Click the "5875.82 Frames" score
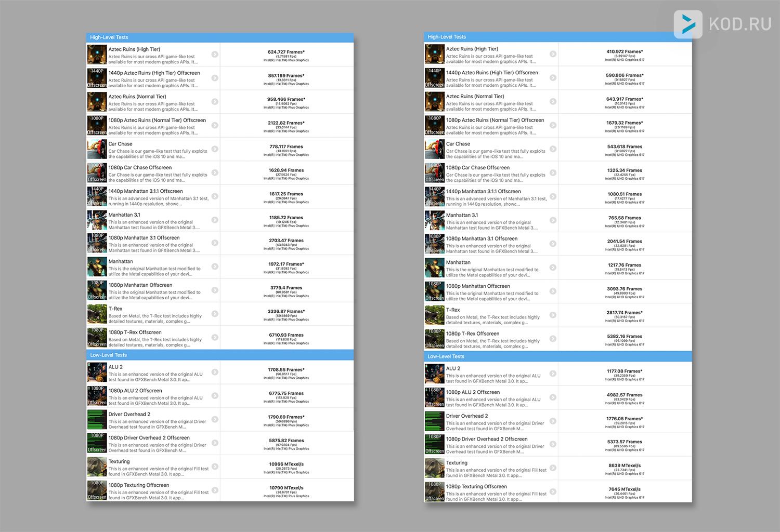Screen dimensions: 780x532 coord(287,441)
